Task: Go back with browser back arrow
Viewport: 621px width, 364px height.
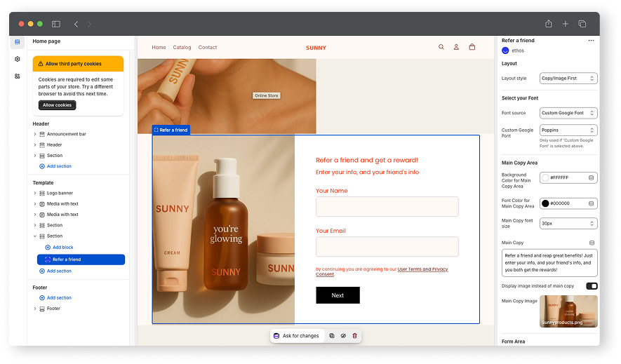Action: pyautogui.click(x=76, y=24)
